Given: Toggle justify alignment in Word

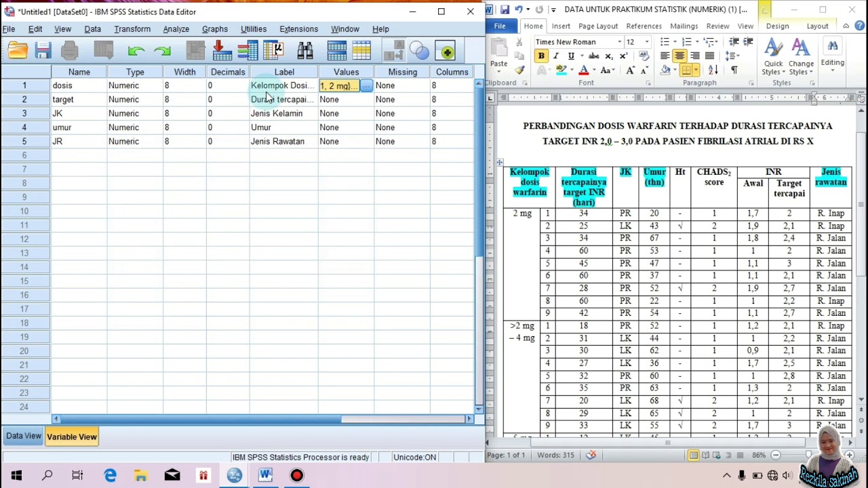Looking at the screenshot, I should pos(709,56).
